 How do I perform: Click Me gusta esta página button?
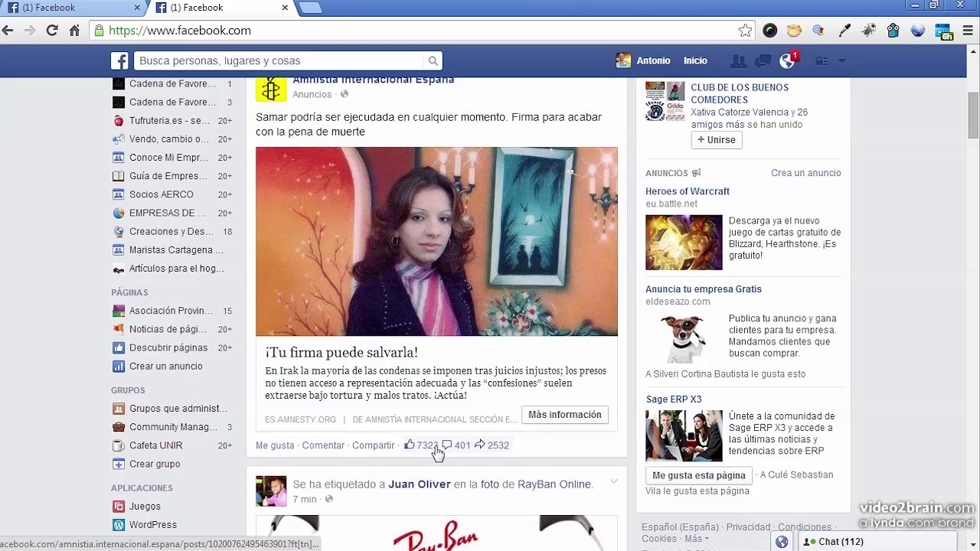click(699, 475)
